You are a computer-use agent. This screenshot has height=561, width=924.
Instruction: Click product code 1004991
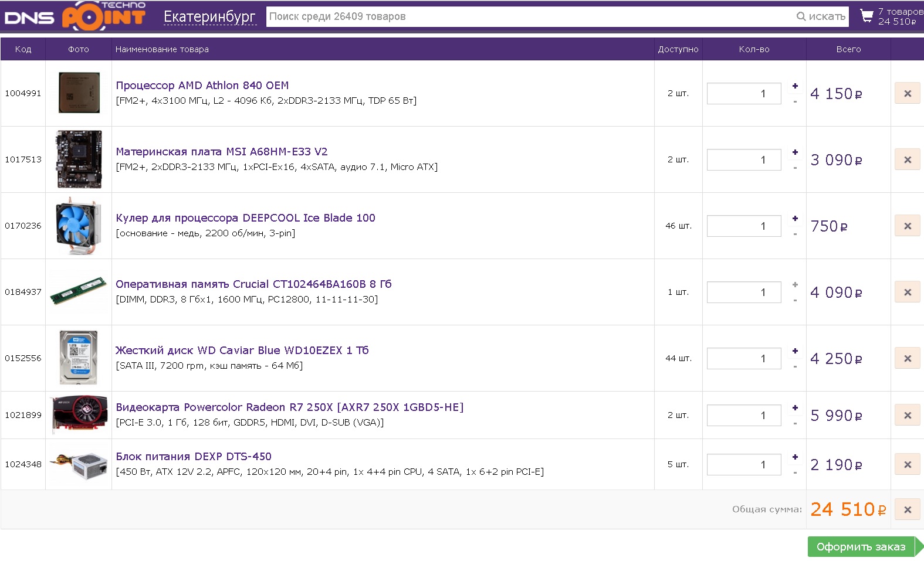(x=23, y=93)
